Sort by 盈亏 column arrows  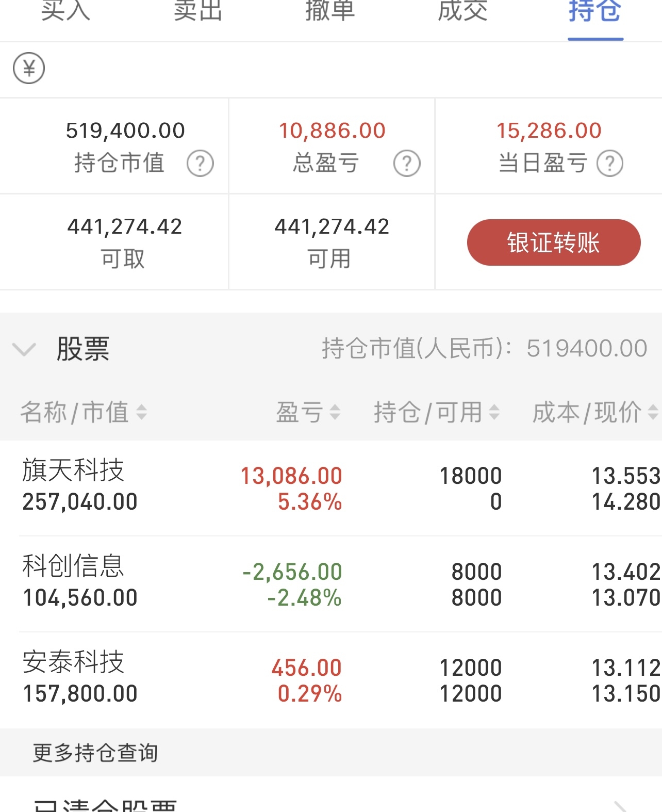pos(335,412)
